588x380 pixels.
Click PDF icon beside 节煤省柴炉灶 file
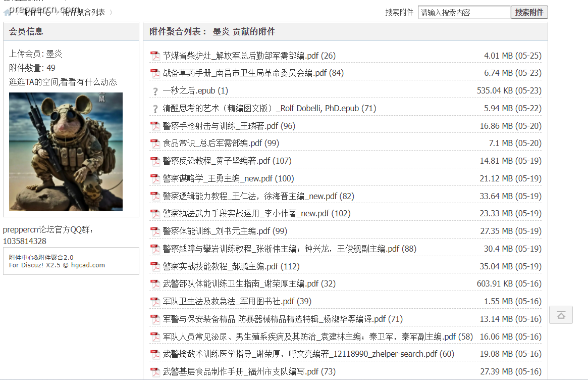pyautogui.click(x=155, y=56)
